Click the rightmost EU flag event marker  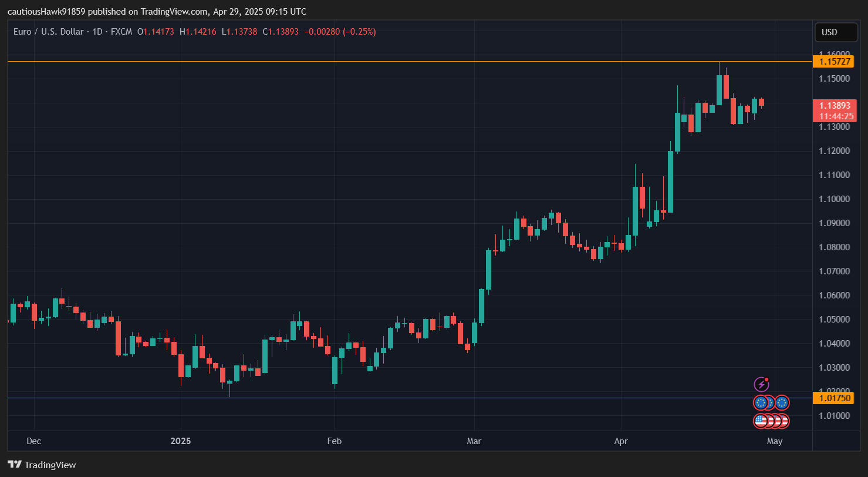[782, 403]
